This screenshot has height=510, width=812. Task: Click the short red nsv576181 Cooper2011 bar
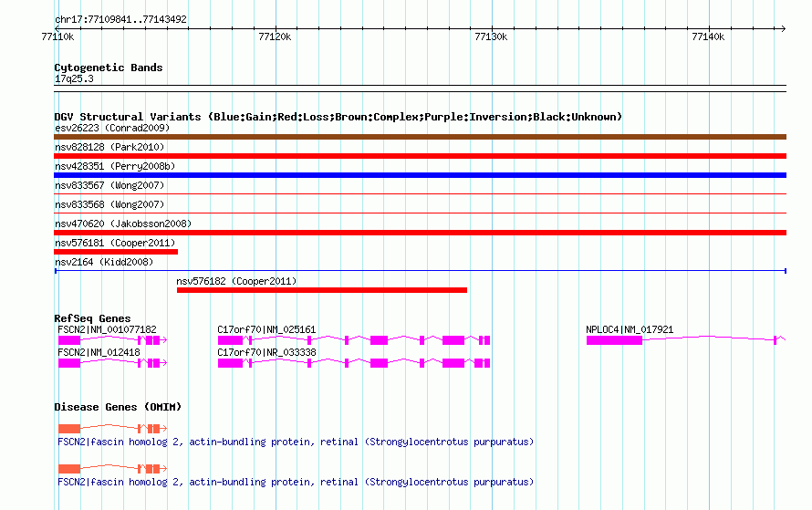pyautogui.click(x=116, y=252)
